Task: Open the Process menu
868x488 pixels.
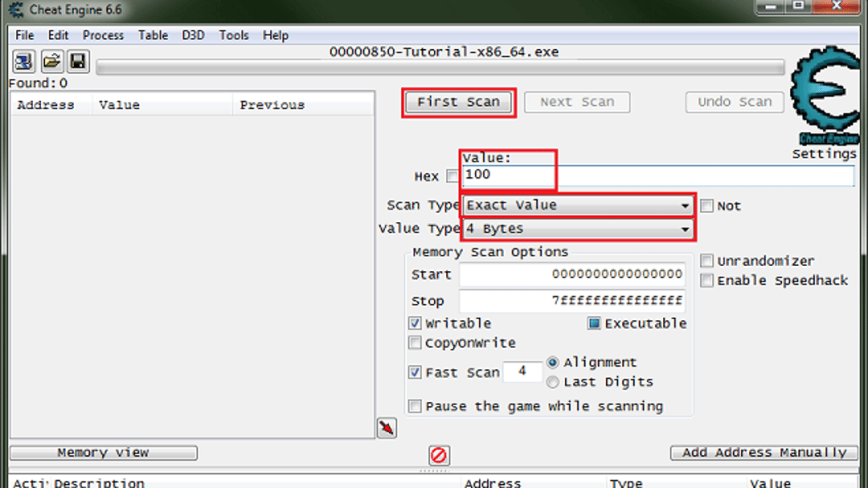Action: click(103, 35)
